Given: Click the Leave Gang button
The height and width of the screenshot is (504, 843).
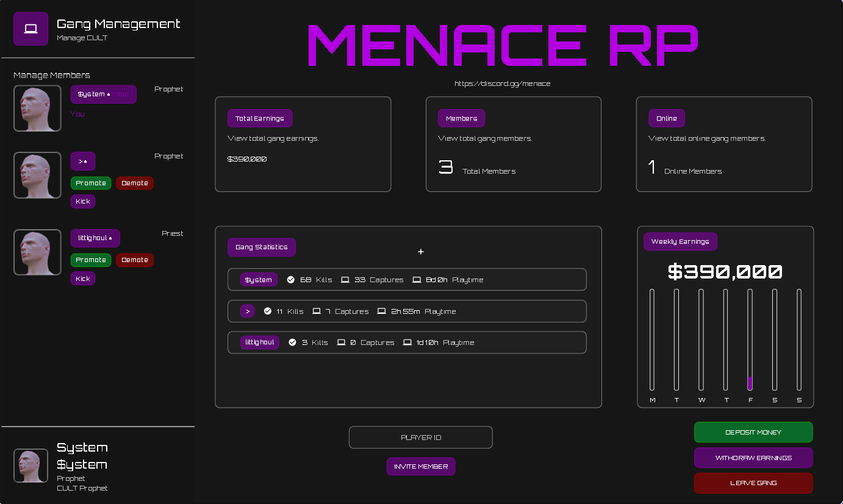Looking at the screenshot, I should [x=753, y=483].
